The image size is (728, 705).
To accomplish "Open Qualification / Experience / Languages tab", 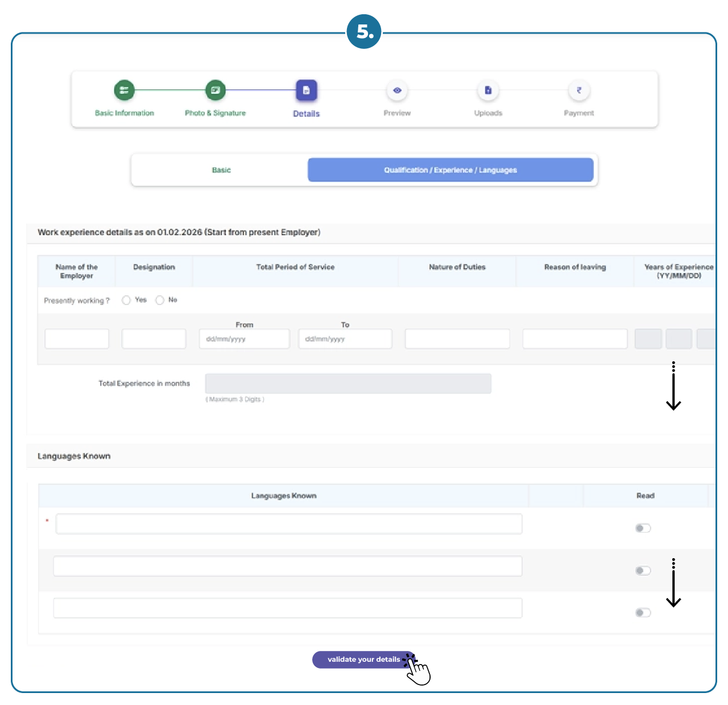I will tap(450, 170).
